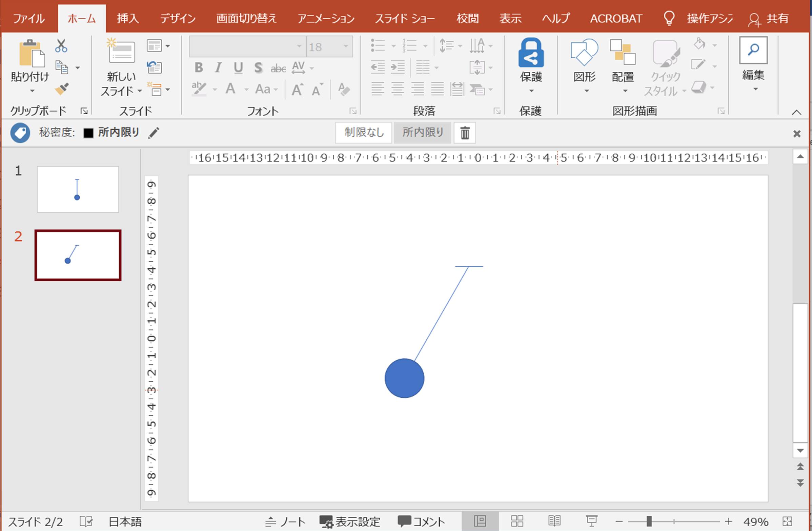Switch to the アニメーション tab
812x531 pixels.
pos(326,18)
